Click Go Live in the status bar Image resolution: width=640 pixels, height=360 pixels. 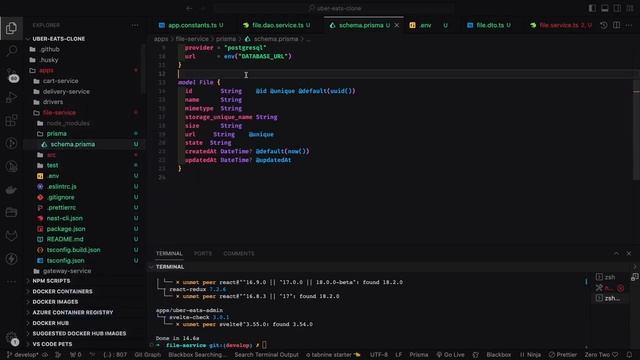tap(450, 355)
